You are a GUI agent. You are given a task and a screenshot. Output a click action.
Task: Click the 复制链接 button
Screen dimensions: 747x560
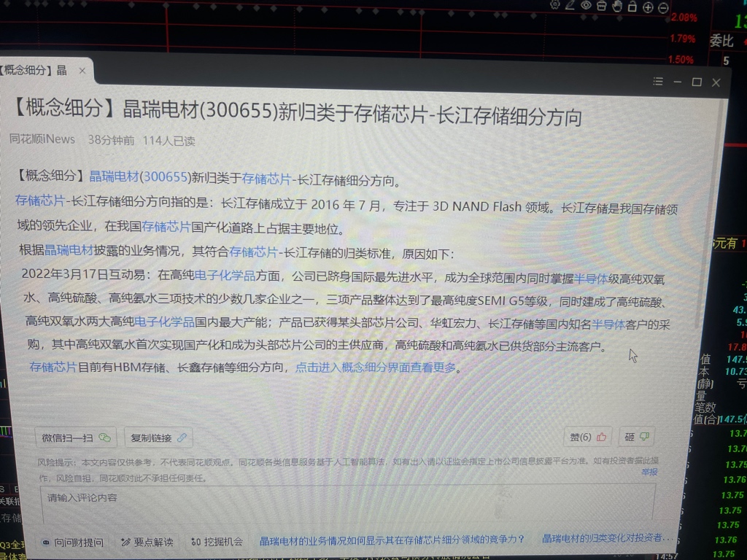pyautogui.click(x=158, y=437)
